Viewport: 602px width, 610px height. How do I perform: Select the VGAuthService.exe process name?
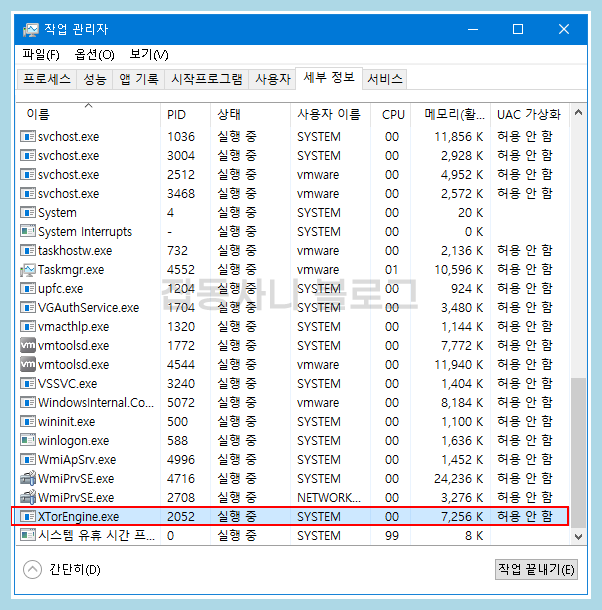[88, 308]
